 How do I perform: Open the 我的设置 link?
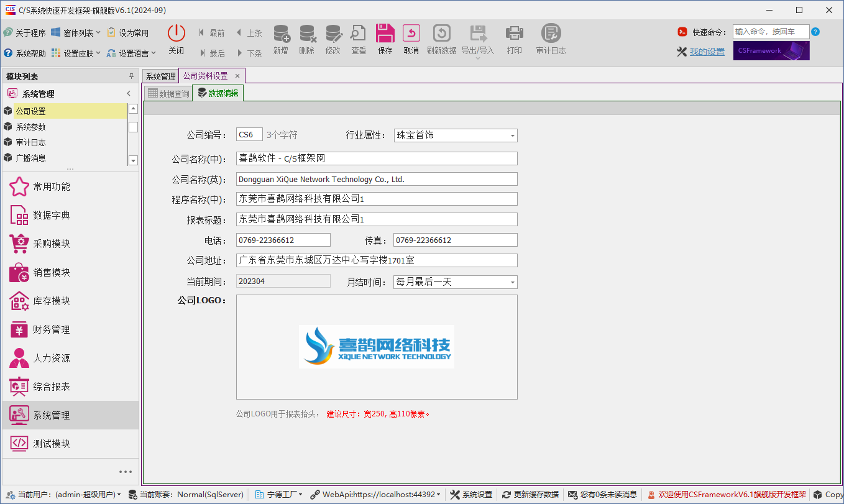(x=707, y=52)
